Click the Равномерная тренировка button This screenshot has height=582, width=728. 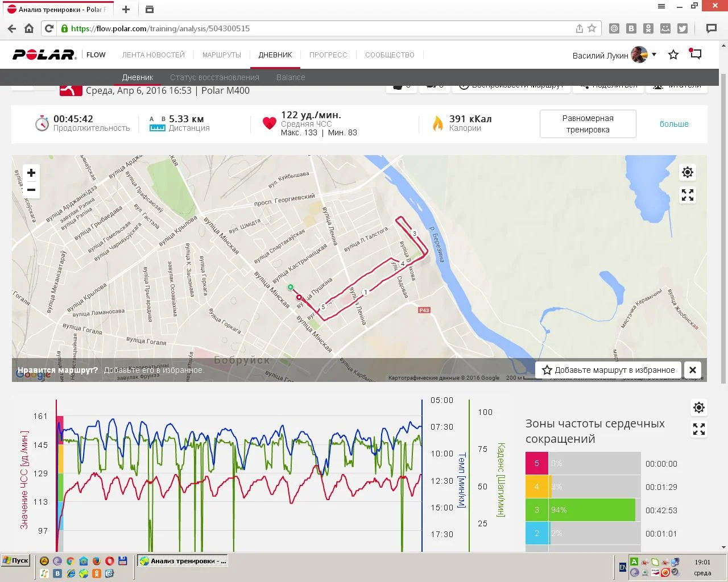(588, 124)
